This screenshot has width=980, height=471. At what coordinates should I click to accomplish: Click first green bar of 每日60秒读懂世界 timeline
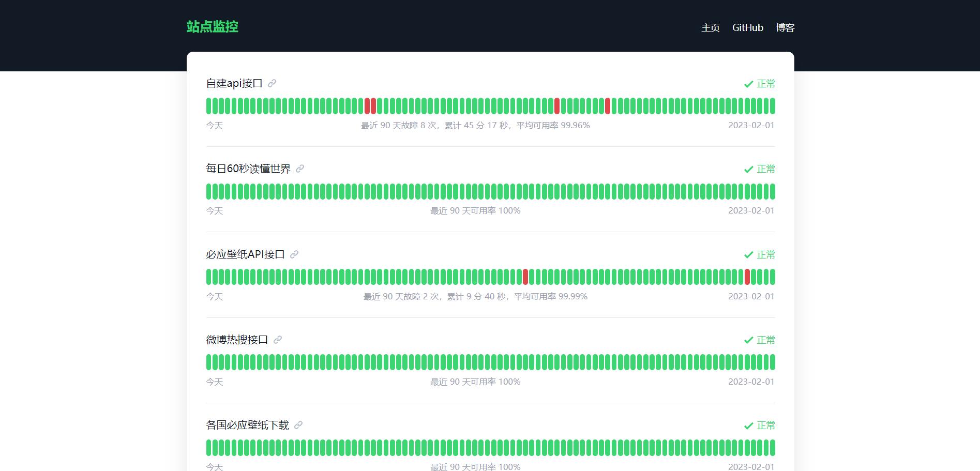click(x=209, y=191)
